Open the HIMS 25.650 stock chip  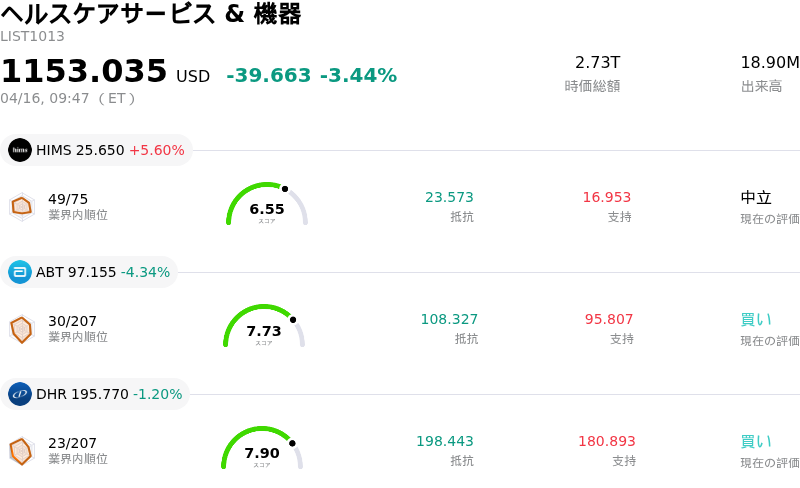click(97, 150)
